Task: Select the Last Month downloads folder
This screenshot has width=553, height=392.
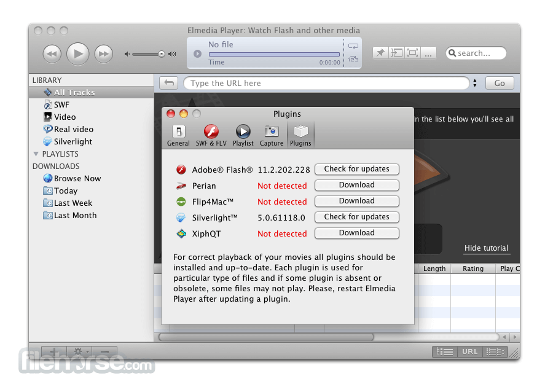Action: coord(92,215)
